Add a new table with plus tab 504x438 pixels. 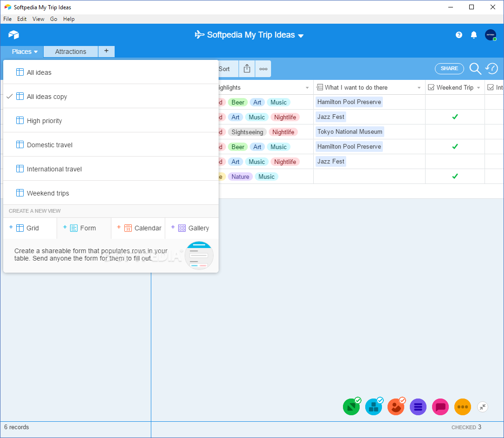(x=106, y=51)
